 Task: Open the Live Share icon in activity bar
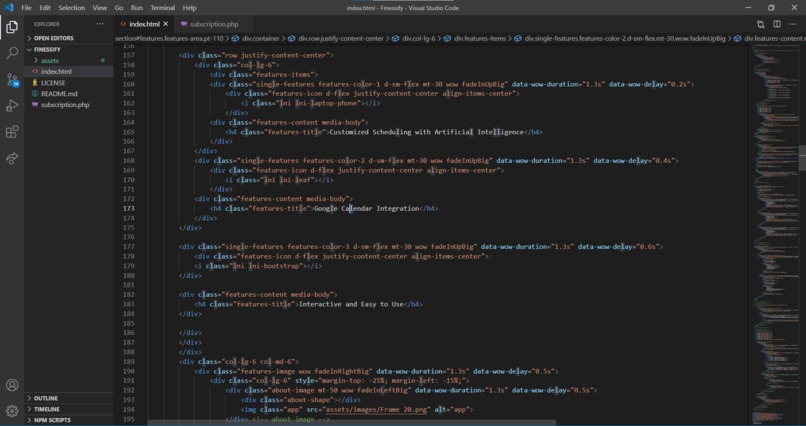pos(12,158)
